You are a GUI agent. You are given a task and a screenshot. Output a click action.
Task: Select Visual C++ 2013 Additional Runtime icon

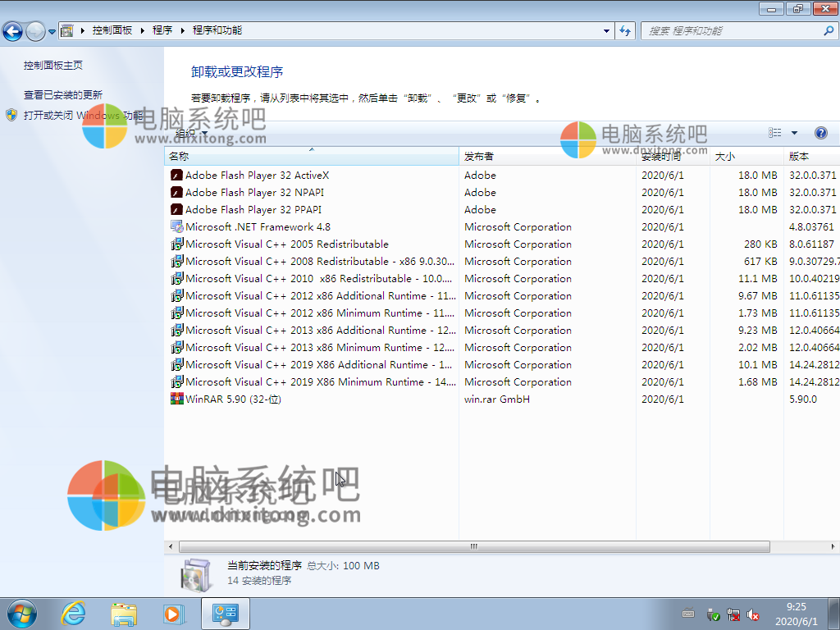coord(177,330)
